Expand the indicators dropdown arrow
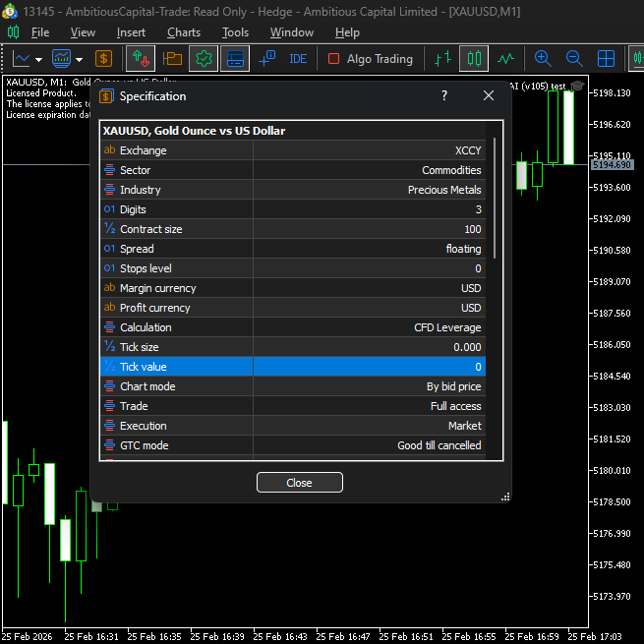This screenshot has height=644, width=644. (x=80, y=60)
